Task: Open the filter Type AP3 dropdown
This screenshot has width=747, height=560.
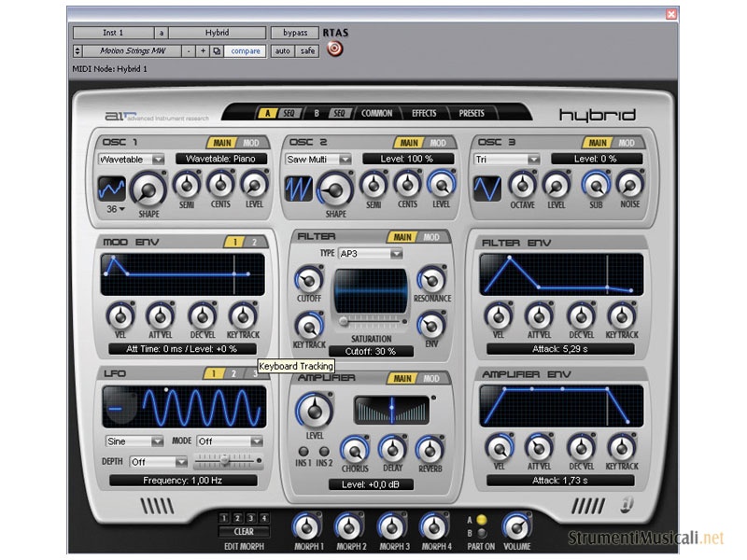Action: [x=372, y=253]
